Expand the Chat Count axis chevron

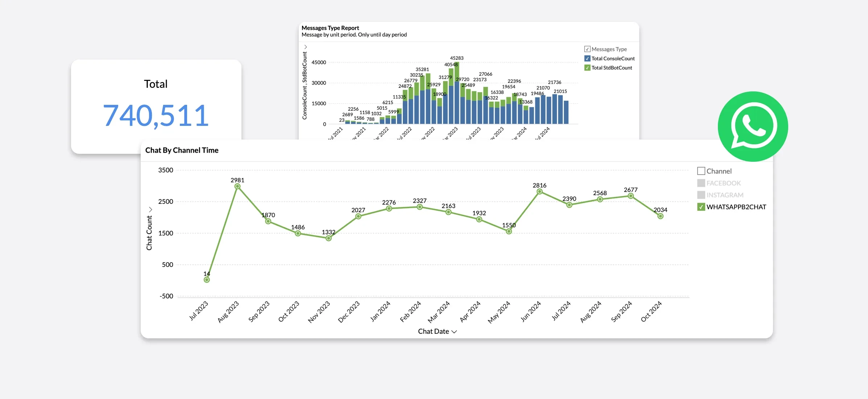point(150,209)
